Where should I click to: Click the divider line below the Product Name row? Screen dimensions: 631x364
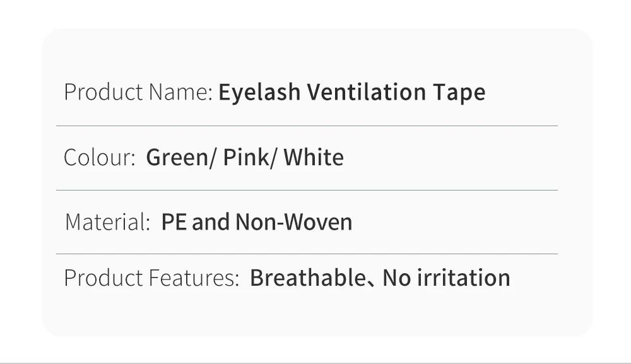pyautogui.click(x=307, y=126)
